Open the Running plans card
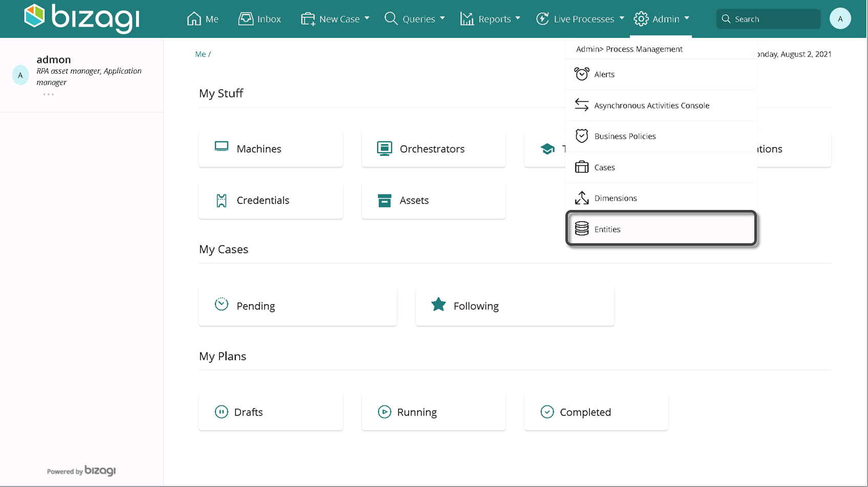 pos(434,412)
